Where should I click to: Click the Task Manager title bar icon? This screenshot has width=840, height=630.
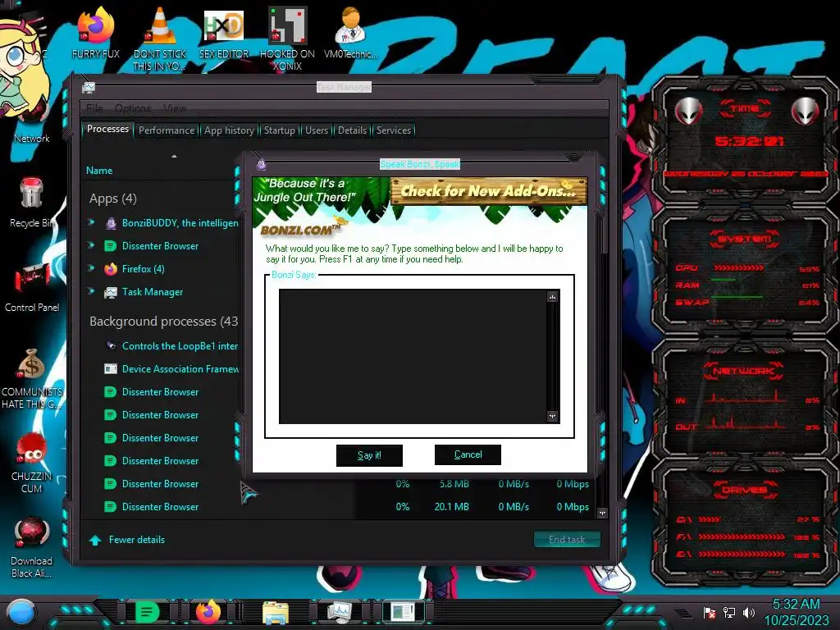89,87
